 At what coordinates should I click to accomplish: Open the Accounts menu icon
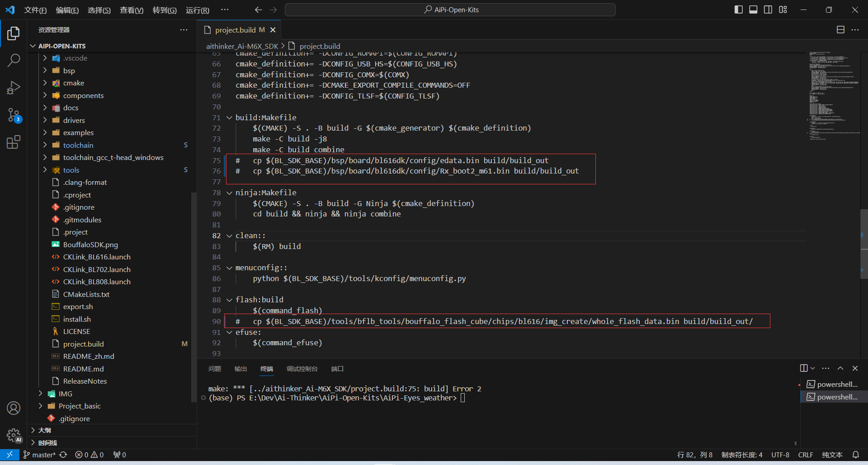click(x=14, y=408)
